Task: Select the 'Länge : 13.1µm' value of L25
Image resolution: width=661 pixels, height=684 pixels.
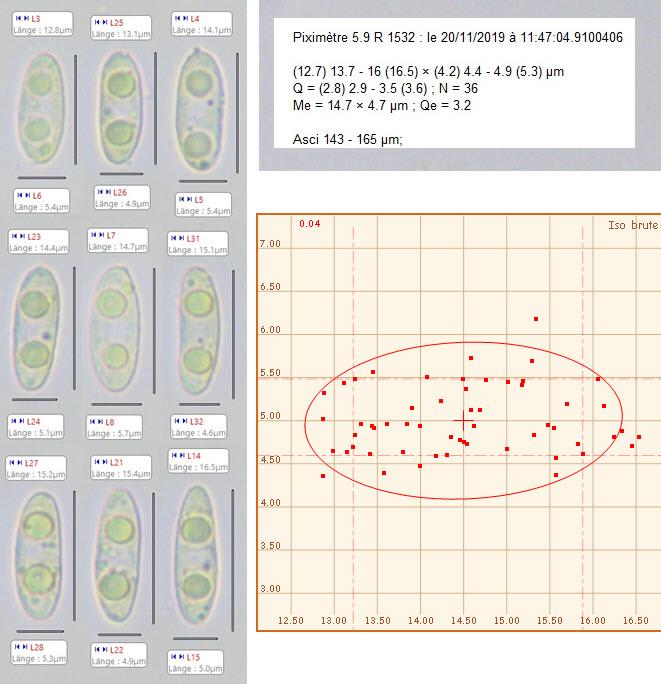Action: (121, 34)
